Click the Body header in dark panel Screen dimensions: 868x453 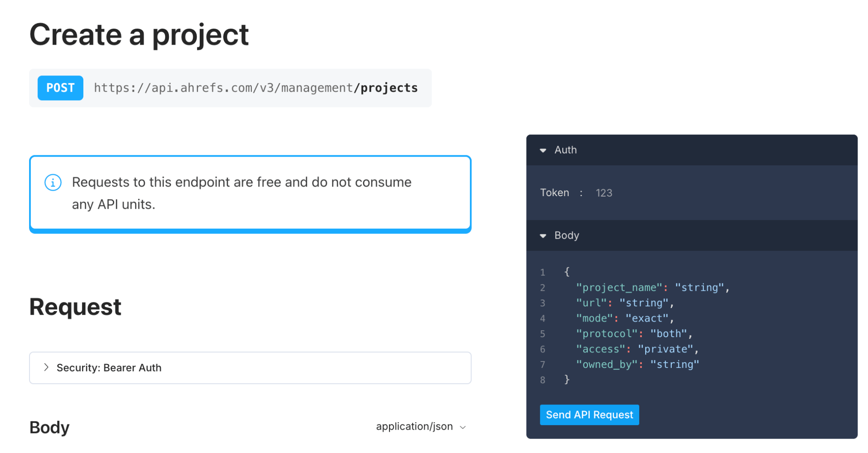tap(567, 236)
